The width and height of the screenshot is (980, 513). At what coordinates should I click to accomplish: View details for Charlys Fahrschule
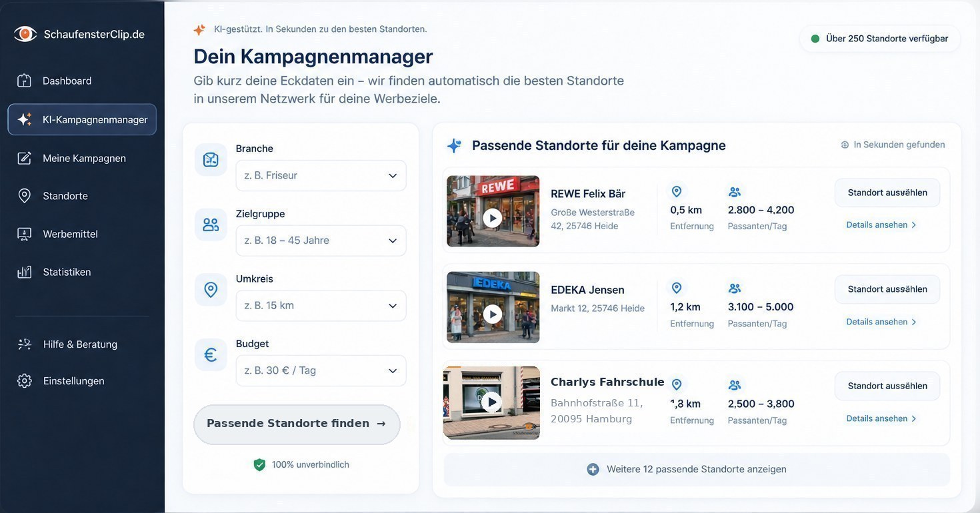(x=881, y=418)
